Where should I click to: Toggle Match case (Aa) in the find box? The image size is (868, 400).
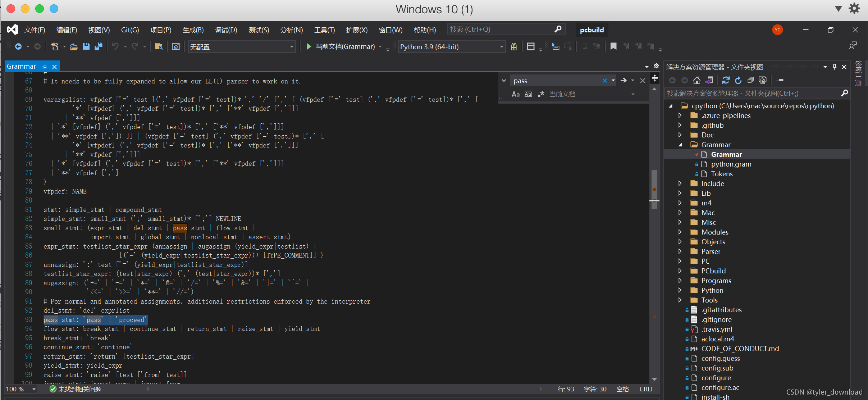(516, 94)
